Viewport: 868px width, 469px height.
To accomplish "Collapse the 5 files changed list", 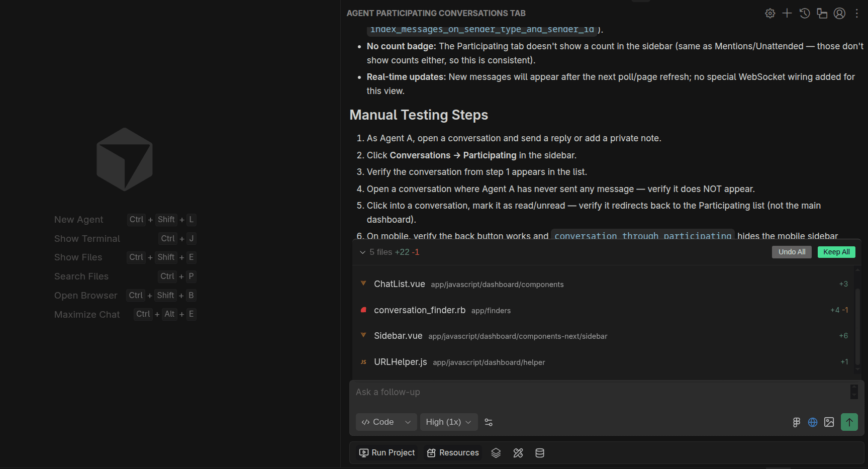I will pyautogui.click(x=362, y=252).
